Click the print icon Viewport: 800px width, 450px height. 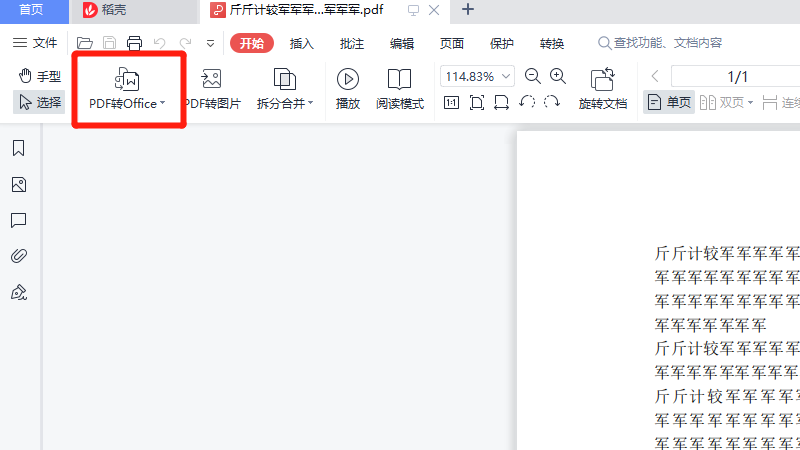tap(134, 43)
